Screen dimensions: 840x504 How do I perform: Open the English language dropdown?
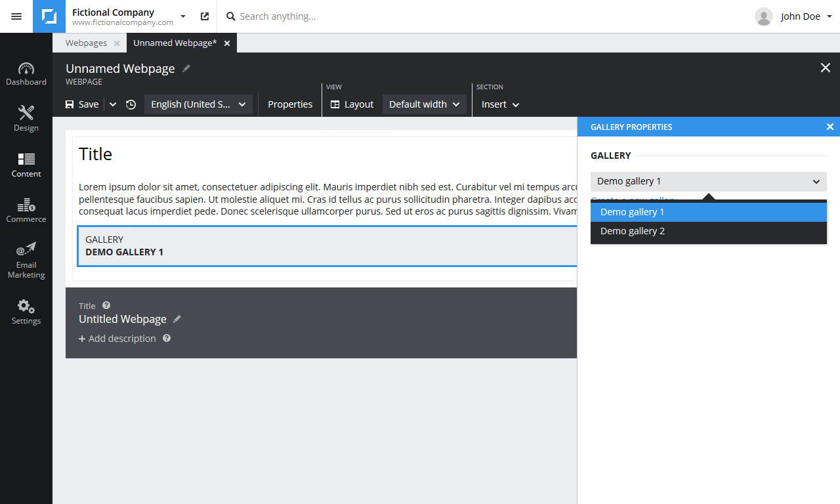[x=198, y=104]
